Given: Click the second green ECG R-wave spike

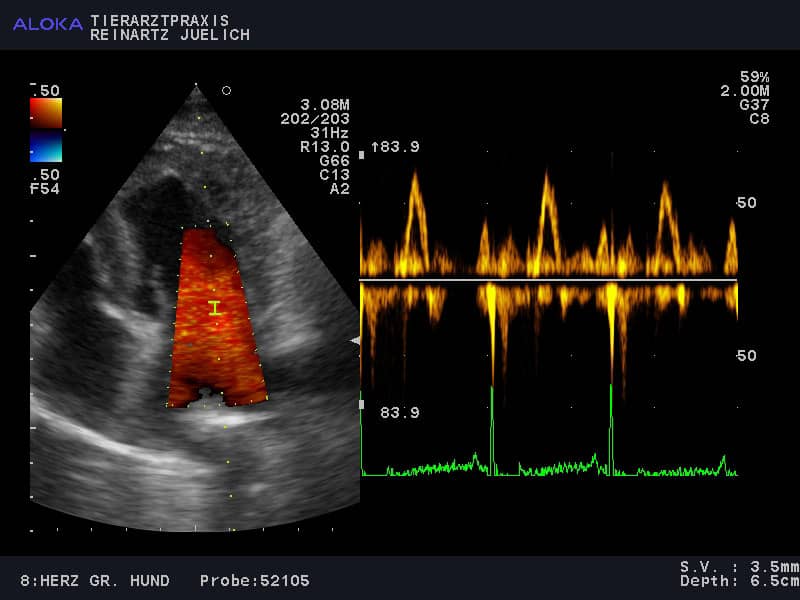Looking at the screenshot, I should point(611,429).
